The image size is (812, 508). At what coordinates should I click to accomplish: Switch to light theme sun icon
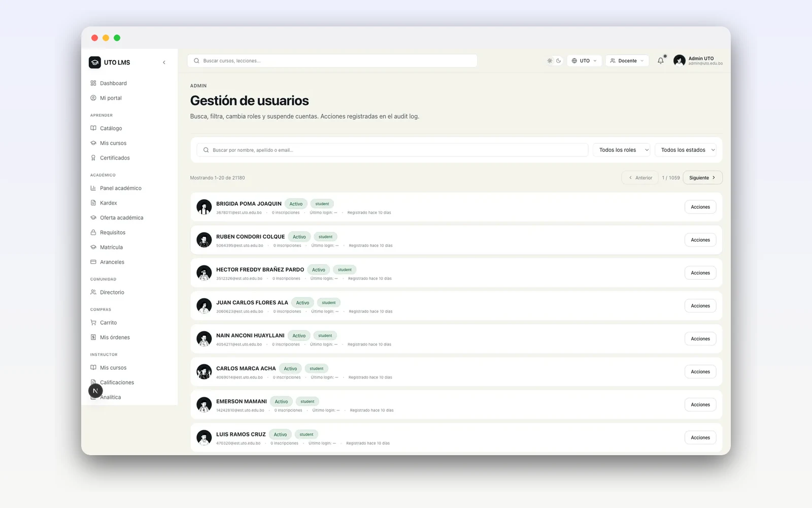click(x=550, y=61)
